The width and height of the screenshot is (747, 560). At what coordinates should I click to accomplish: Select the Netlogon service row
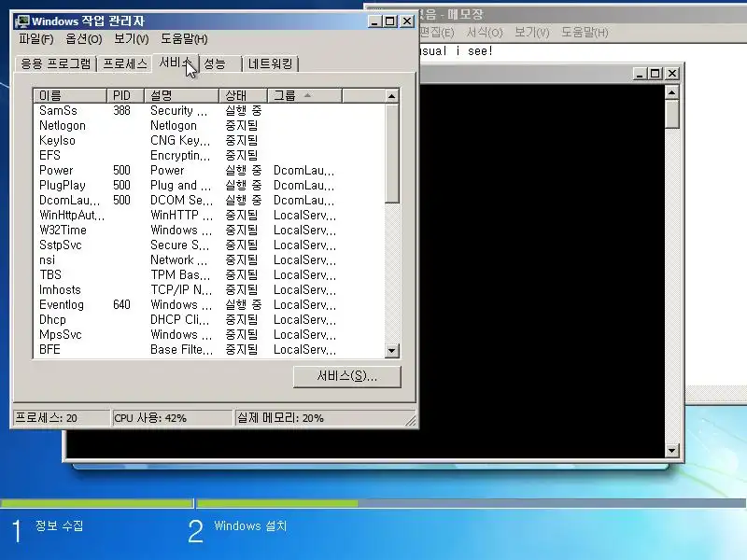pos(209,126)
